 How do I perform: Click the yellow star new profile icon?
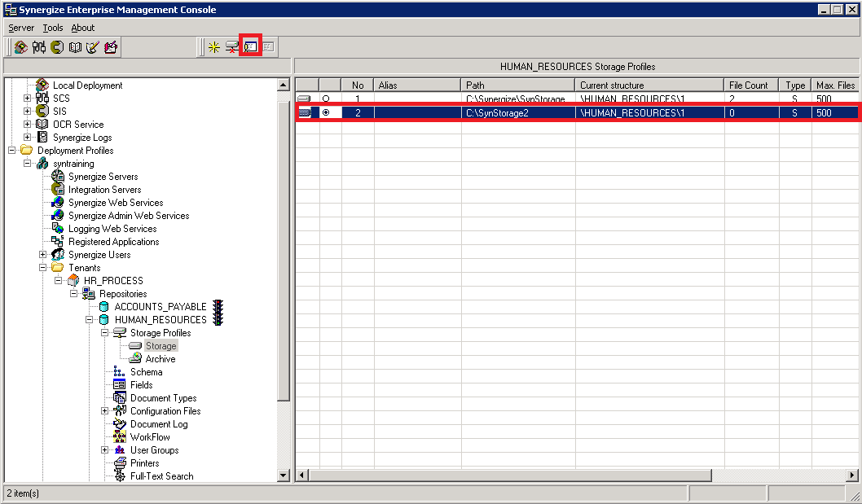(213, 47)
